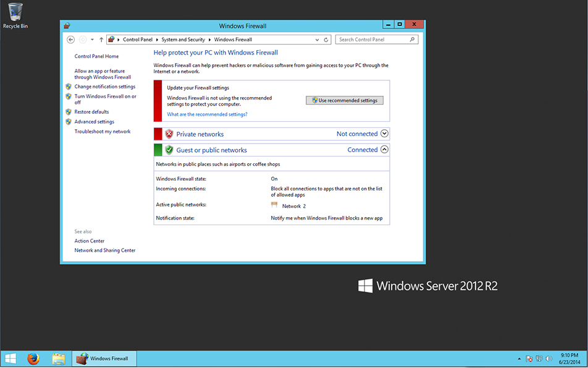Go up one level with the Up arrow
This screenshot has height=368, width=588.
click(101, 40)
